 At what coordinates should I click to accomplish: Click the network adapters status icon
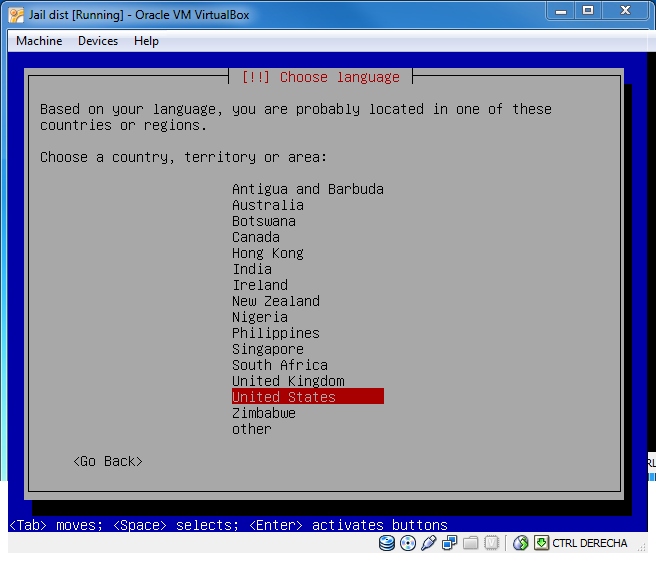coord(450,543)
